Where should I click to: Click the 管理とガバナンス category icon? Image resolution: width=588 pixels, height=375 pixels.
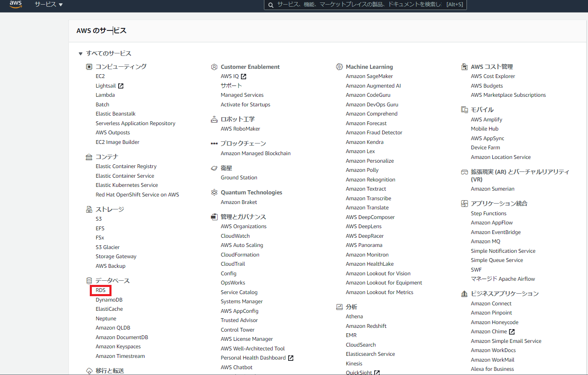click(214, 217)
